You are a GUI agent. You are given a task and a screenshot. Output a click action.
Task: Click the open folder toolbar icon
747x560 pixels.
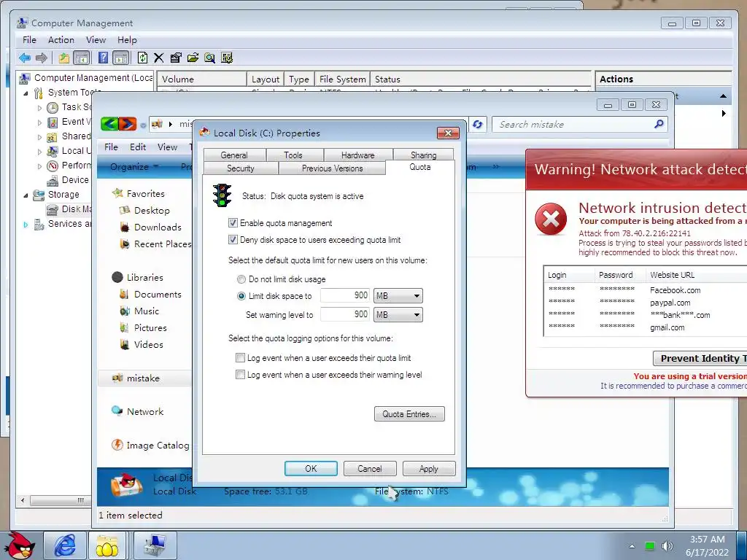pyautogui.click(x=193, y=58)
